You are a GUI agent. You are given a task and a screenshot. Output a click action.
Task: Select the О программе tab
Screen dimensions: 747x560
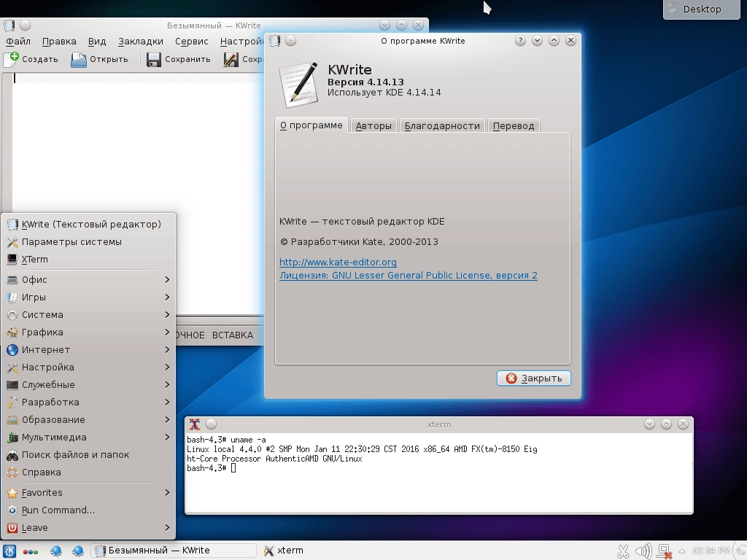(311, 125)
